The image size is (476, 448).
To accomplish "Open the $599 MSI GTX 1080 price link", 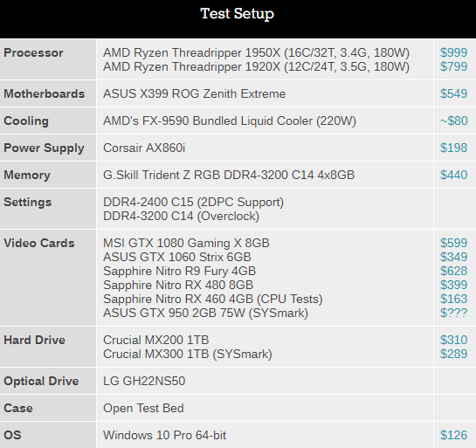I will (x=453, y=243).
